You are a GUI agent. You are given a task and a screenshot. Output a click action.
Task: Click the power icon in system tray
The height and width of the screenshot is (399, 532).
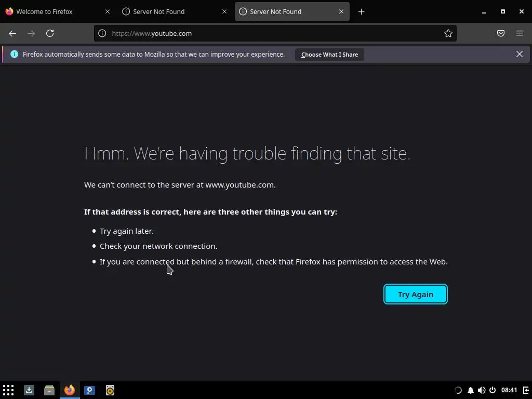(x=493, y=390)
